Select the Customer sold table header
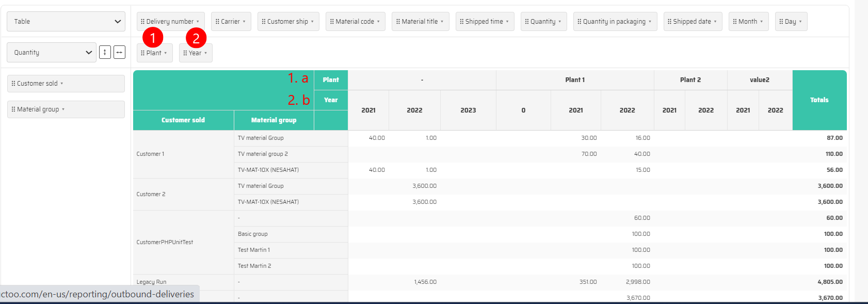868x304 pixels. (183, 120)
